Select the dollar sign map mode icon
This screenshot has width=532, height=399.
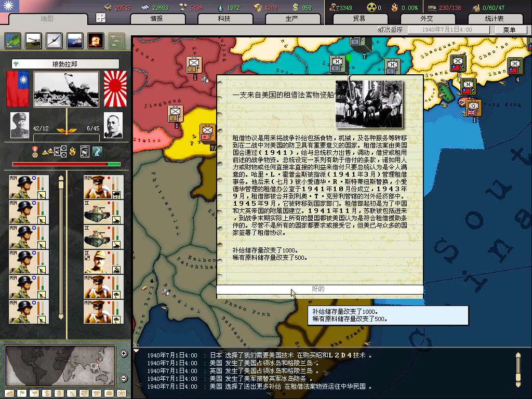(x=46, y=394)
